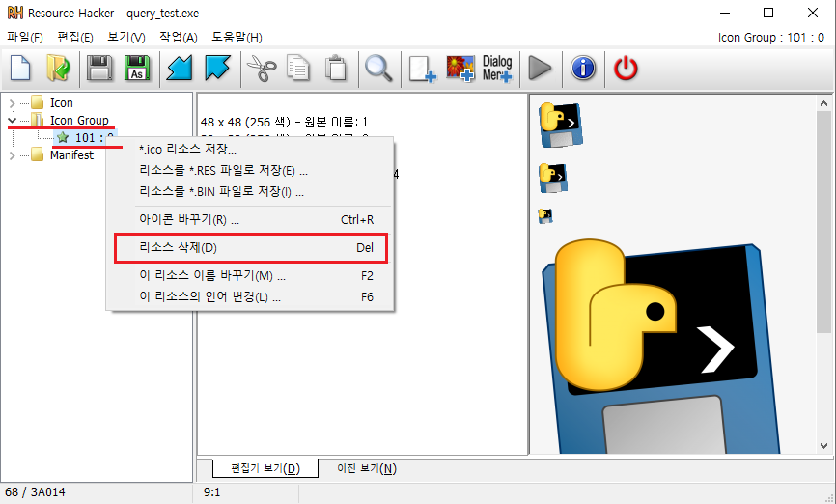Open the 편집(E) menu
This screenshot has width=836, height=504.
(x=75, y=38)
